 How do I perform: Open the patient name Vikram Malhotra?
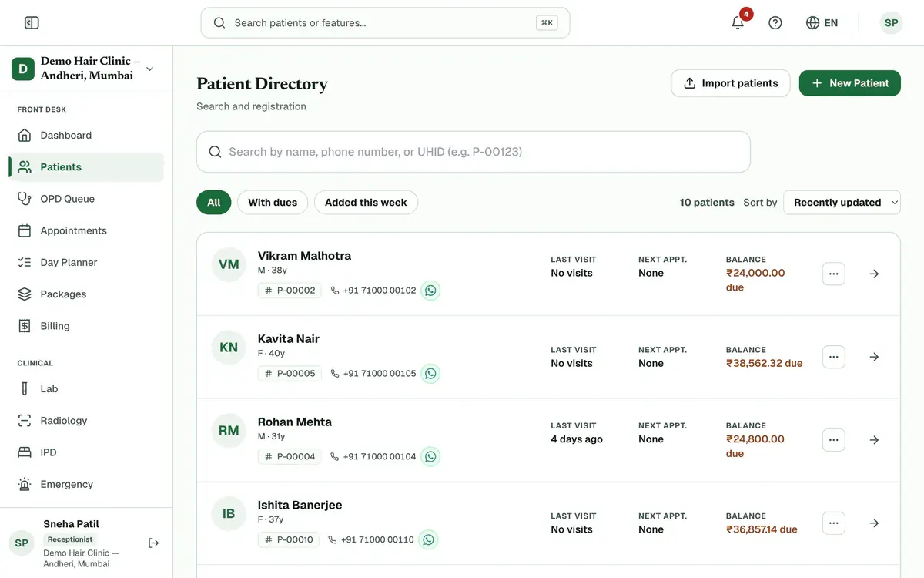point(304,256)
